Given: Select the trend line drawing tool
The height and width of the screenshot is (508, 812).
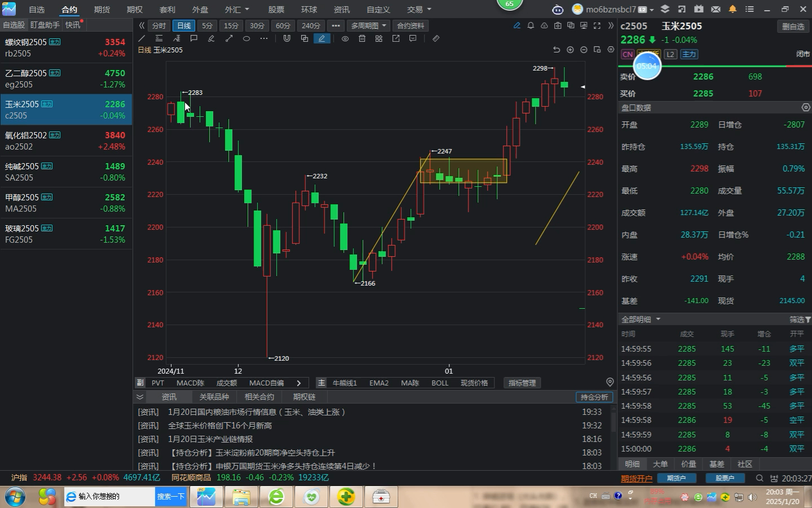Looking at the screenshot, I should (x=142, y=38).
